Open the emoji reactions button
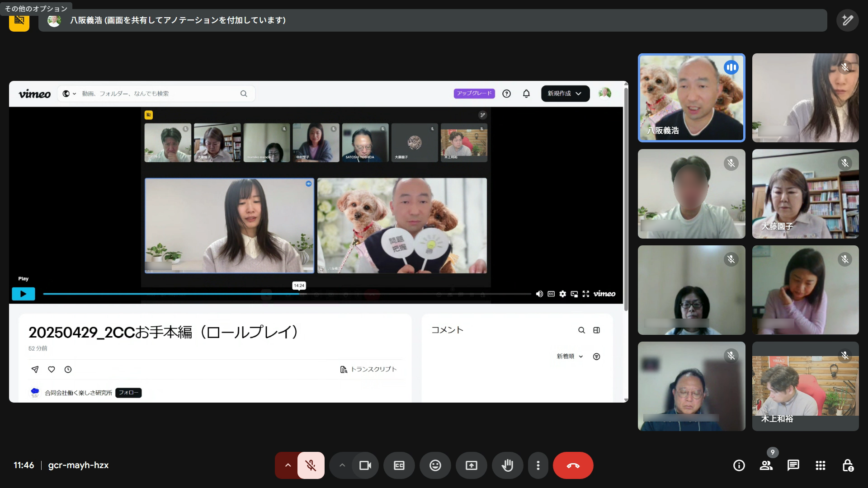Image resolution: width=868 pixels, height=488 pixels. (x=435, y=465)
